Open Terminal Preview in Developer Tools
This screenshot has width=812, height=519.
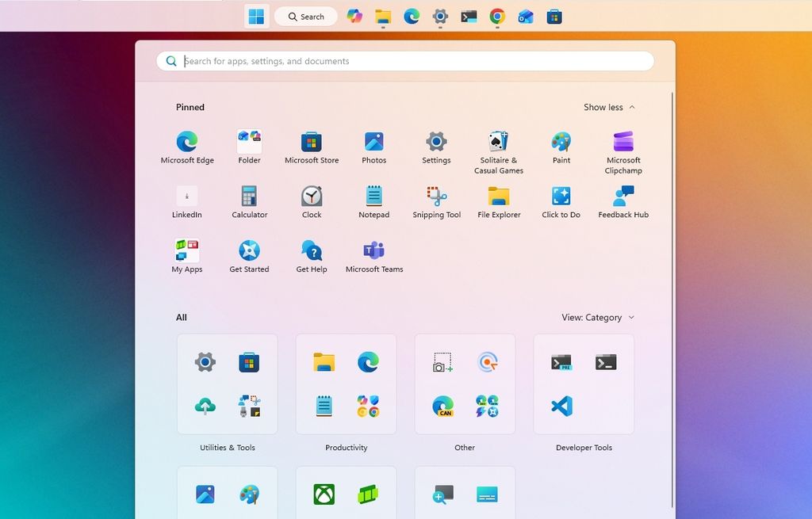tap(562, 362)
